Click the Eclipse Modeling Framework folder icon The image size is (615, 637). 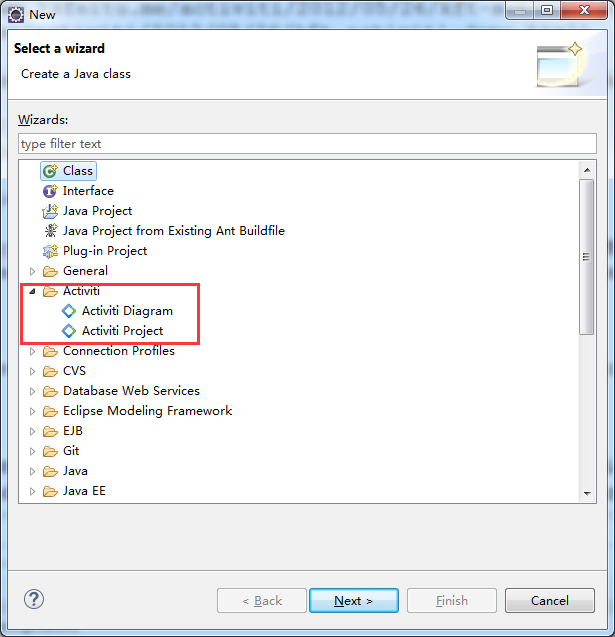click(50, 411)
